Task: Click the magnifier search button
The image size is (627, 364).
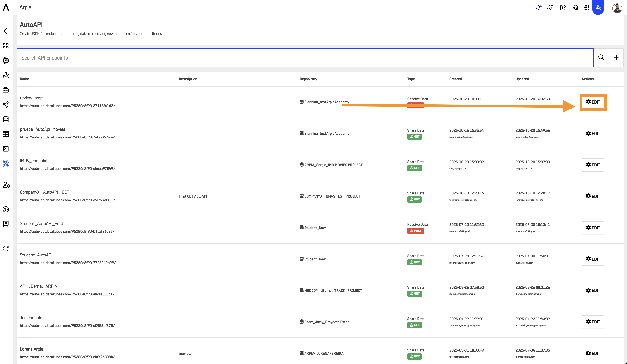Action: 601,57
